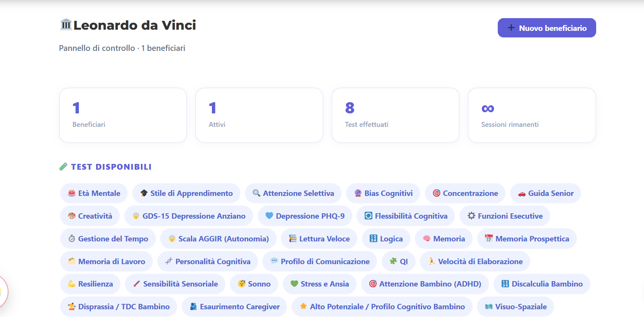This screenshot has width=644, height=317.
Task: Open the Discalculia Bambino test
Action: (x=542, y=284)
